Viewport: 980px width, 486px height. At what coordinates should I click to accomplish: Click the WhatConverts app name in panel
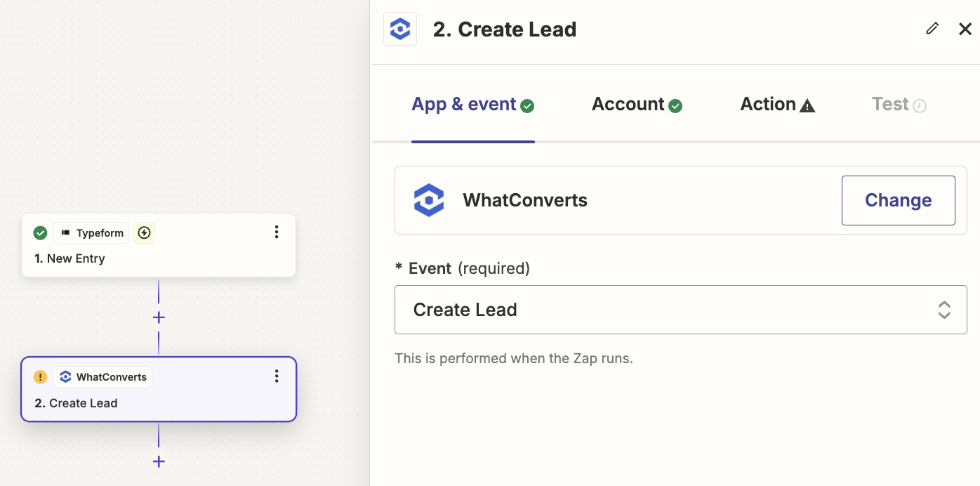(525, 200)
